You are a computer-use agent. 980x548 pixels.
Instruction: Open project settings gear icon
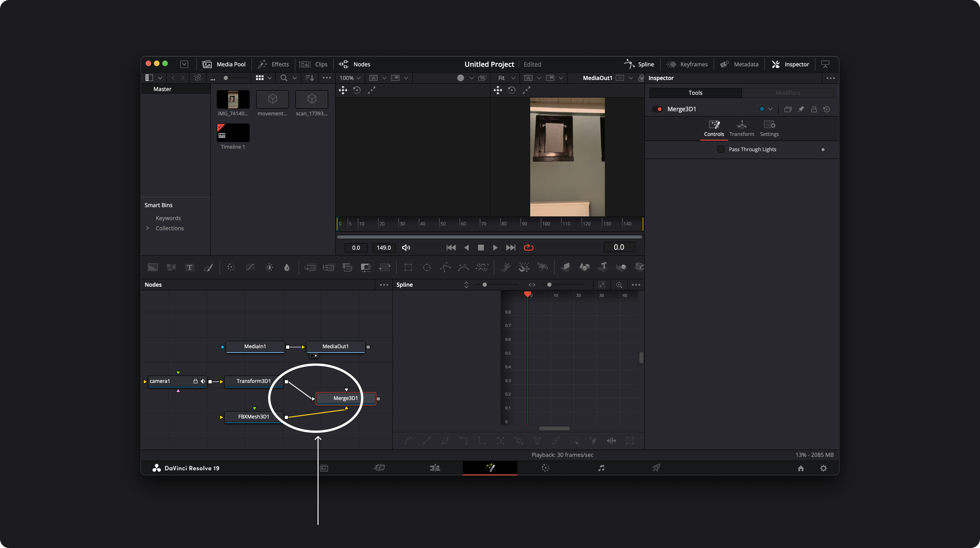tap(823, 468)
